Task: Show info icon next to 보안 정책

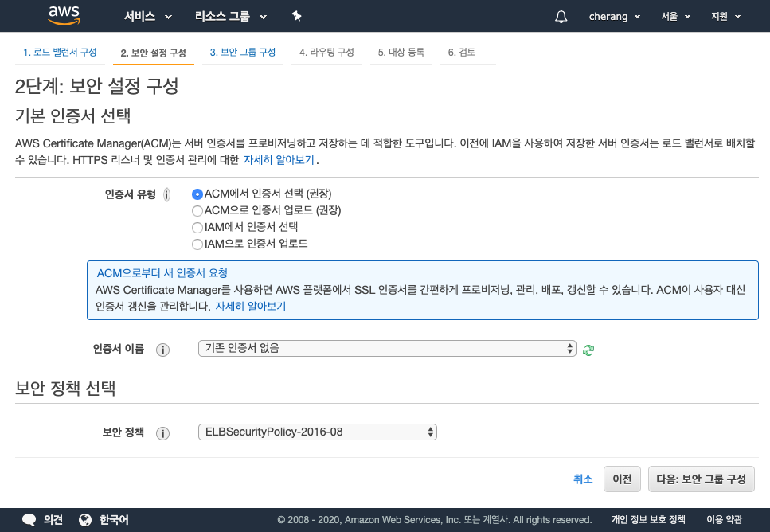Action: pyautogui.click(x=162, y=432)
